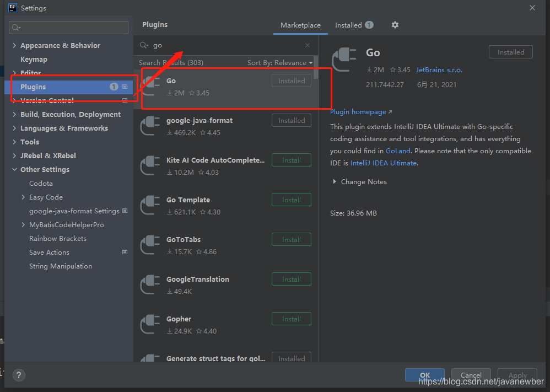Expand JRebel & XRebel section
The image size is (550, 392).
(x=14, y=155)
